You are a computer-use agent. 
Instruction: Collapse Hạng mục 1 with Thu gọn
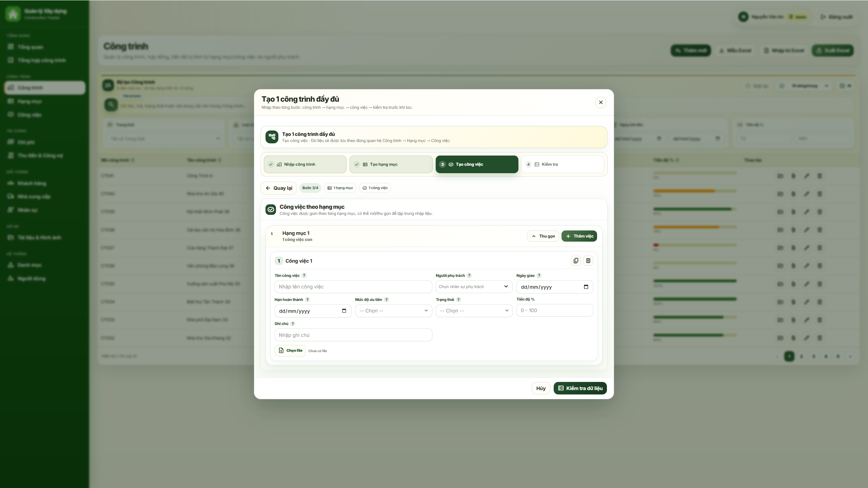[x=543, y=236]
